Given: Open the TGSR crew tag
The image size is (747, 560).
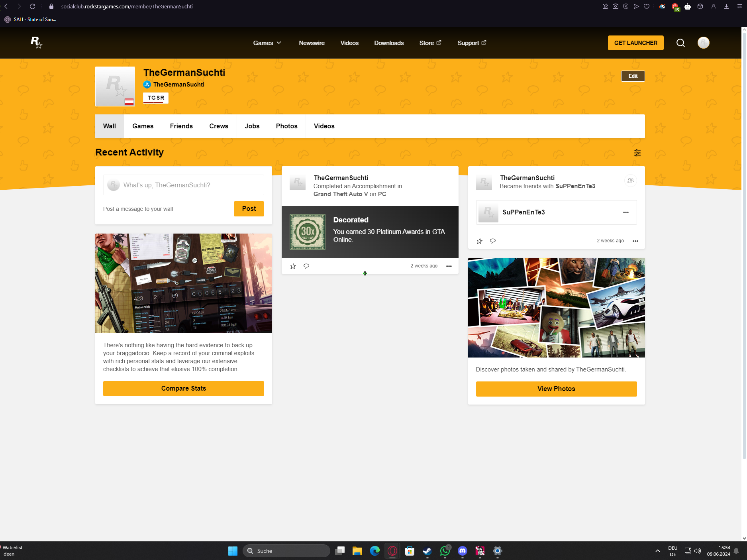Looking at the screenshot, I should coord(156,98).
